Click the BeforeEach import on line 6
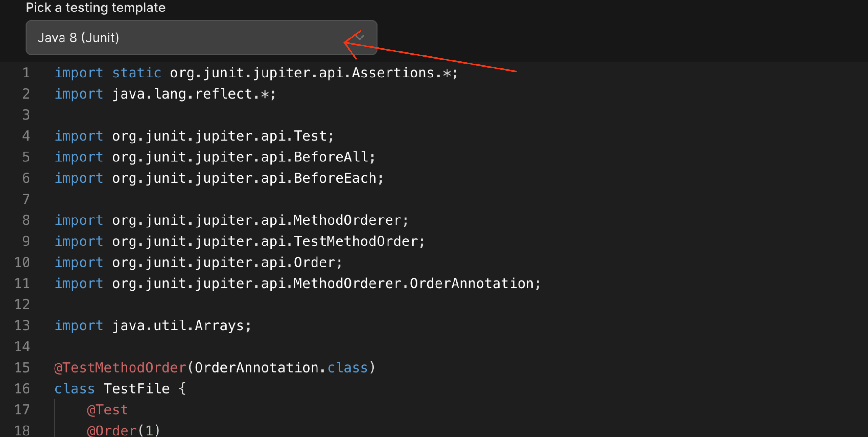Screen dimensions: 868x437 [247, 178]
